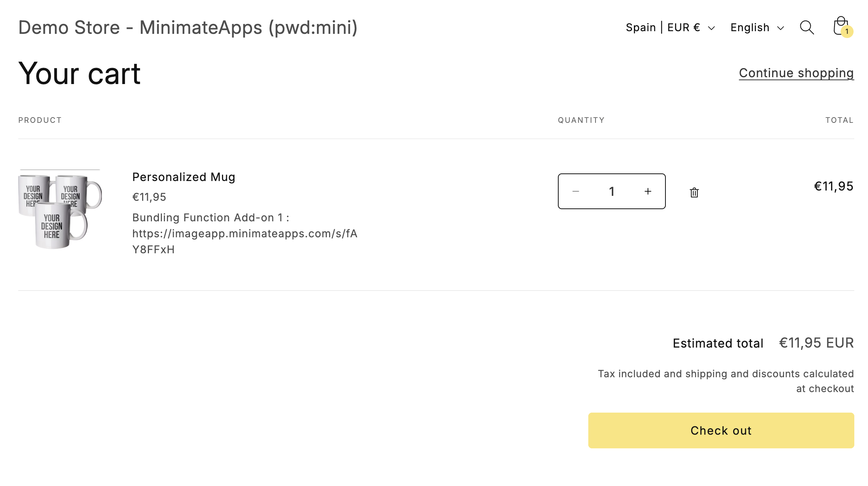Image resolution: width=868 pixels, height=486 pixels.
Task: Click the imageapp.minimateapps.com add-on URL text
Action: pyautogui.click(x=245, y=233)
